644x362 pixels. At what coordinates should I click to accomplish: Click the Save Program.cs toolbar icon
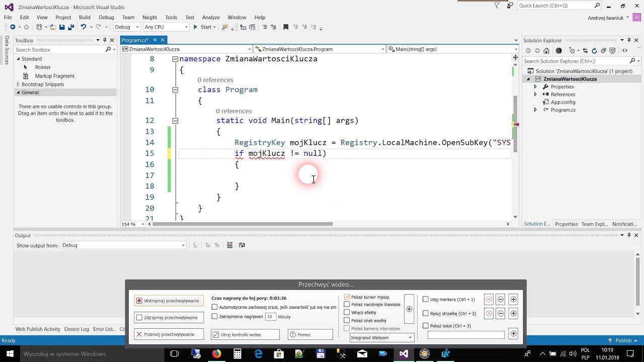tap(62, 27)
